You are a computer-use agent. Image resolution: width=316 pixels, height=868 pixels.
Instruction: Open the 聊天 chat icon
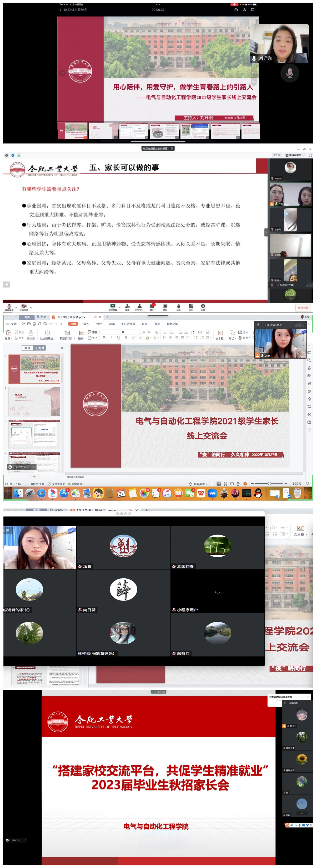152,307
